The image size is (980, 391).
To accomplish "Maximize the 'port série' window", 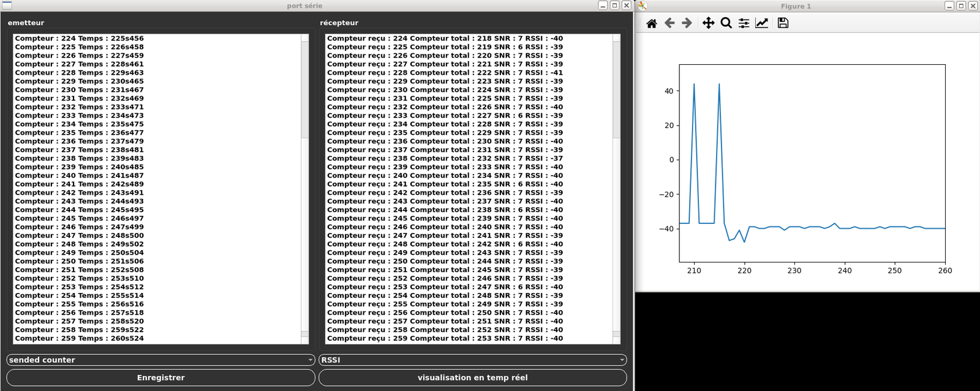I will pos(614,6).
